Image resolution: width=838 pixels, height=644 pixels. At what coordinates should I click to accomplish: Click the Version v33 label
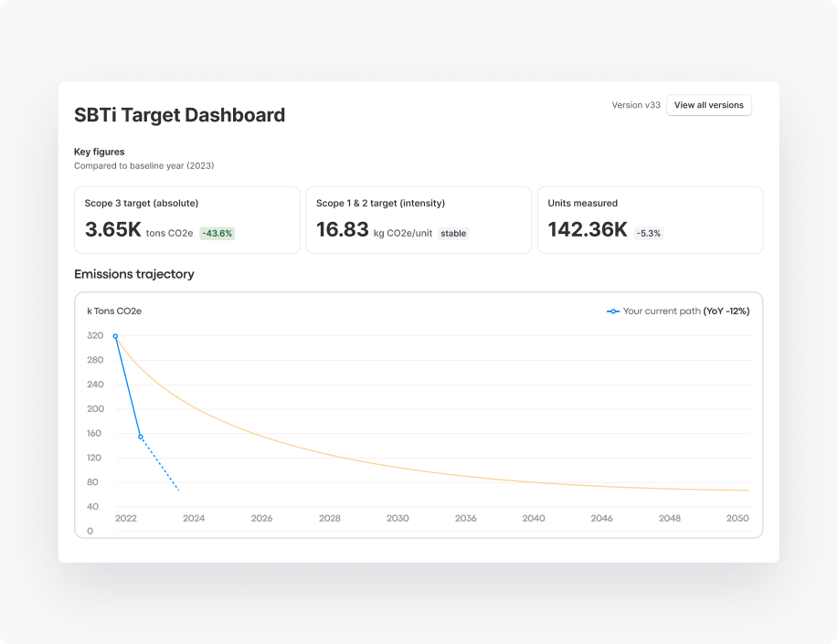pos(636,105)
